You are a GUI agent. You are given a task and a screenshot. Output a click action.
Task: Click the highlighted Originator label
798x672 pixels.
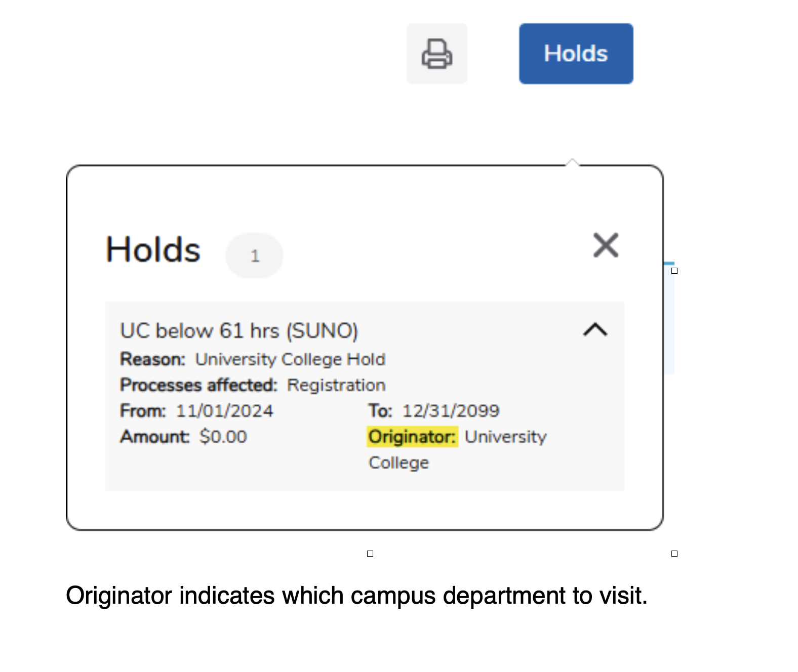(x=412, y=437)
